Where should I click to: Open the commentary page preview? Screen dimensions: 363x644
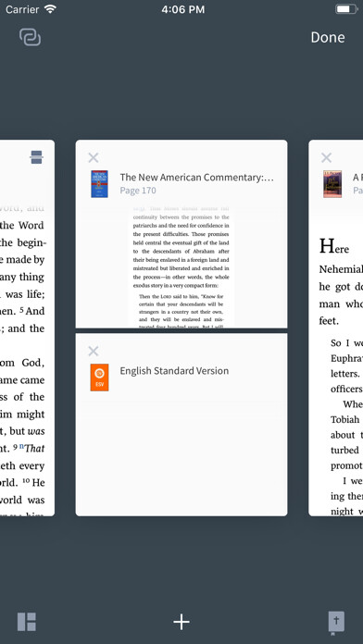181,266
